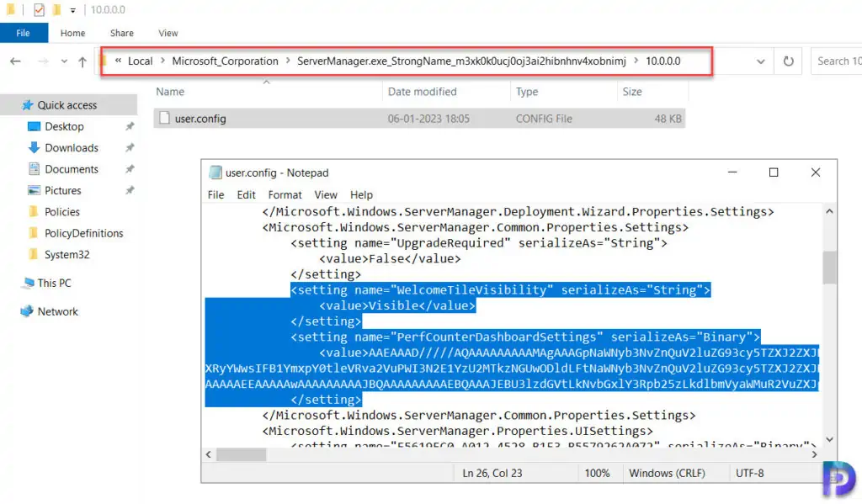Click the Ln 26, Col 23 status entry
The height and width of the screenshot is (504, 862).
coord(492,473)
